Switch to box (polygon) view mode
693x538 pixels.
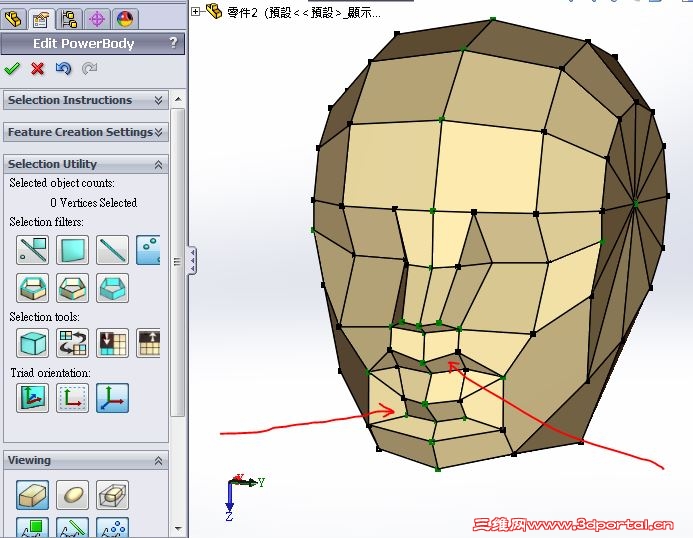coord(32,495)
